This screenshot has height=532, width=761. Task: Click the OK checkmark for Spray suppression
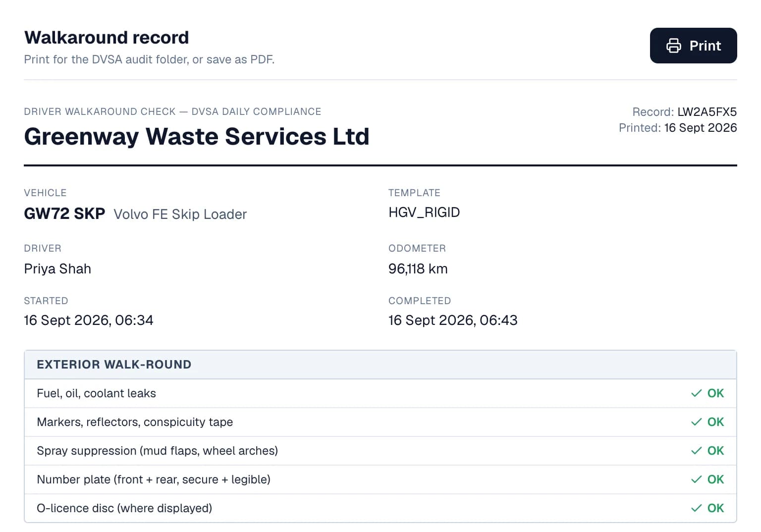[x=707, y=451]
